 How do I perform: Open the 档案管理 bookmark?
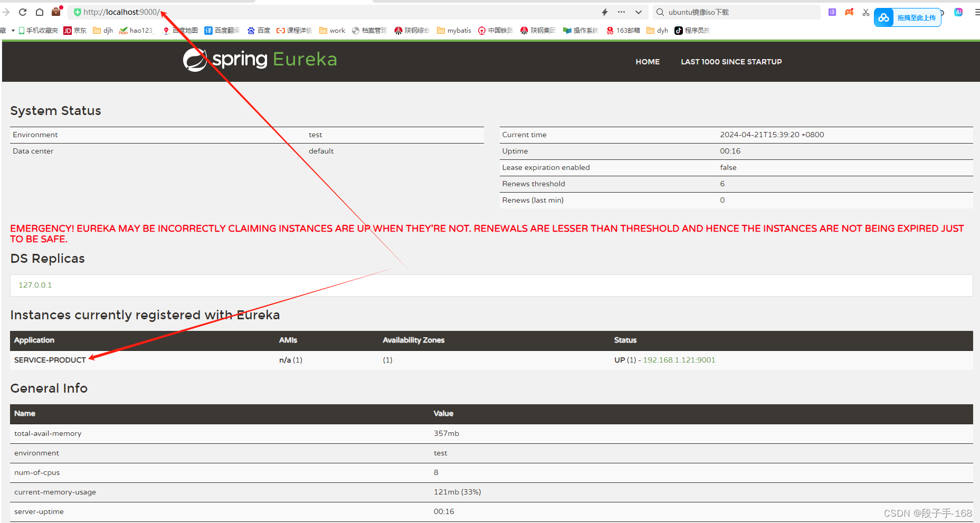click(369, 31)
